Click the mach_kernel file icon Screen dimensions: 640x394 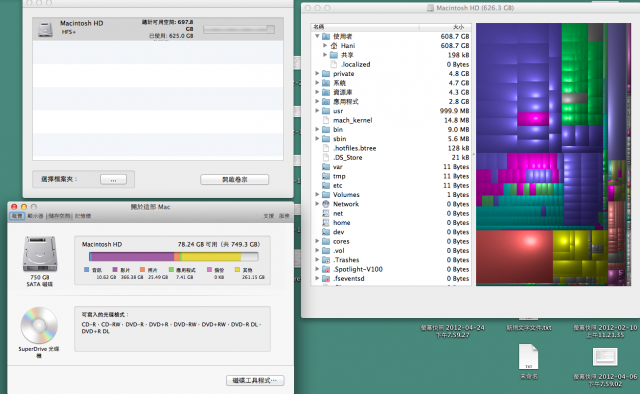pyautogui.click(x=326, y=120)
